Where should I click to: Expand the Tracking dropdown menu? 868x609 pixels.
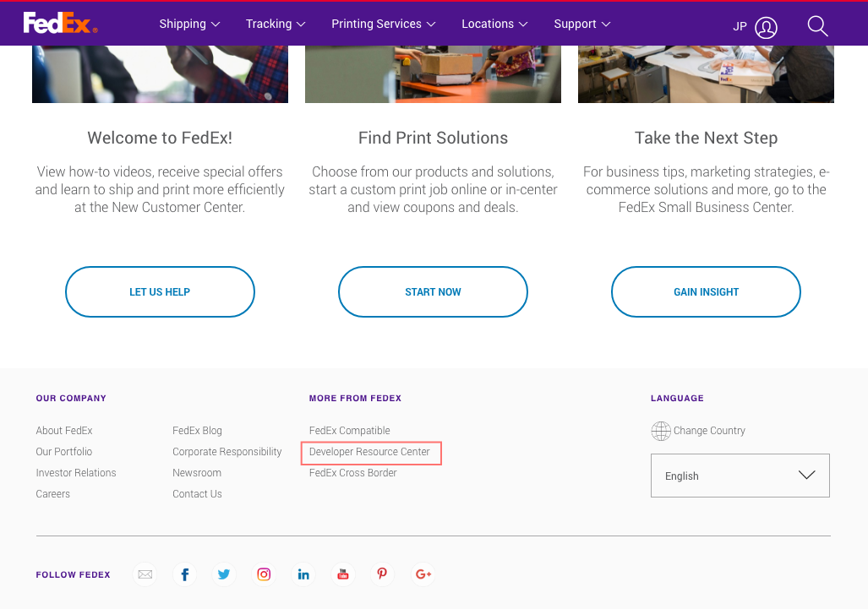coord(276,24)
